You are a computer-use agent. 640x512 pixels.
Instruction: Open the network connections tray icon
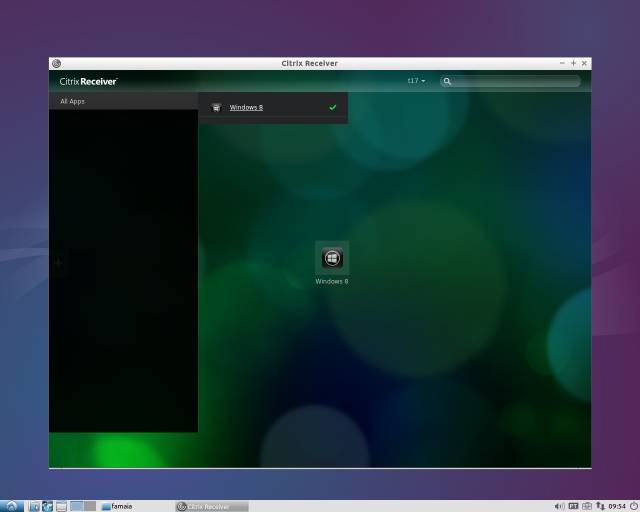(600, 506)
